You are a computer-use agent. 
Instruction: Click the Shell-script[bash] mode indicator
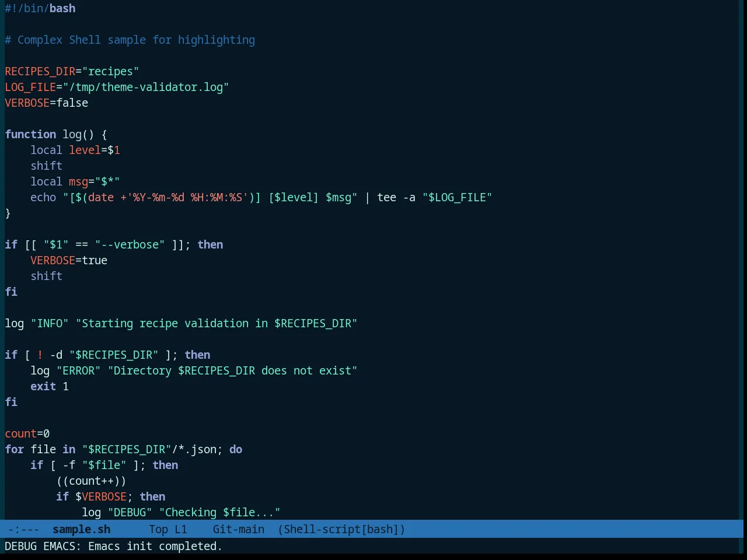pyautogui.click(x=341, y=529)
